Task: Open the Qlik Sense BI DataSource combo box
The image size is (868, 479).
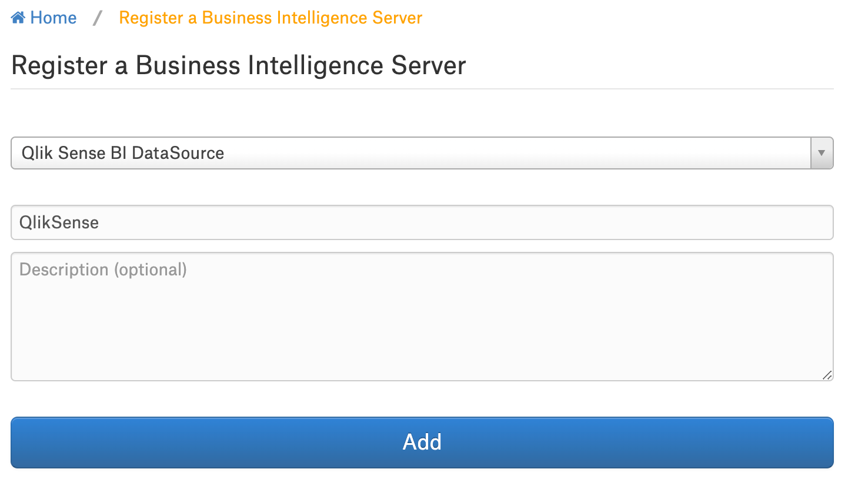Action: coord(422,153)
